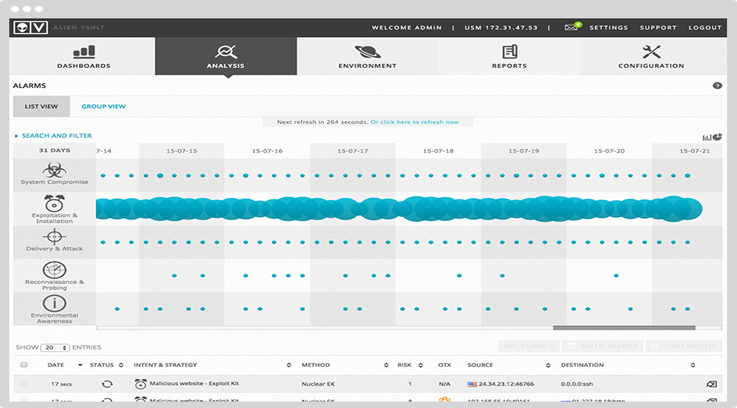Select the System Compromise biohazard icon

54,170
